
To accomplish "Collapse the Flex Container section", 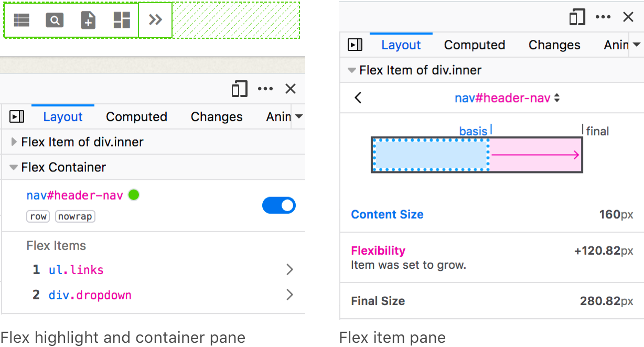I will click(14, 168).
